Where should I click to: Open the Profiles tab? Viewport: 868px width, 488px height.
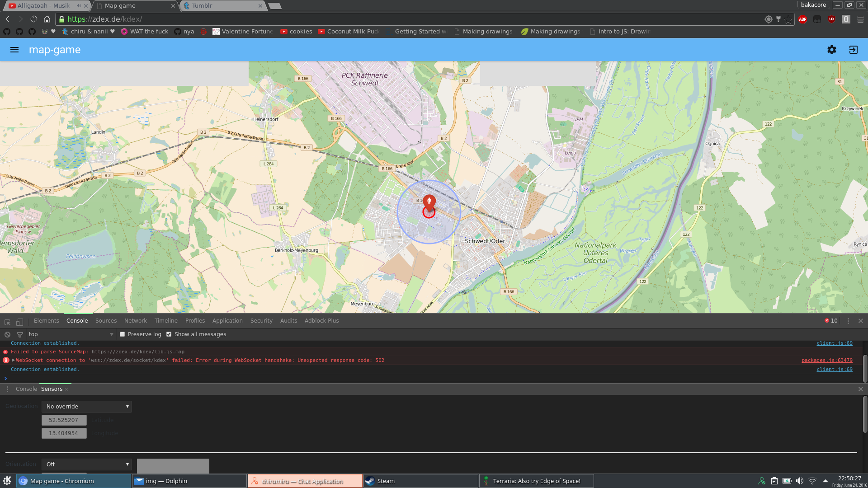(x=195, y=321)
